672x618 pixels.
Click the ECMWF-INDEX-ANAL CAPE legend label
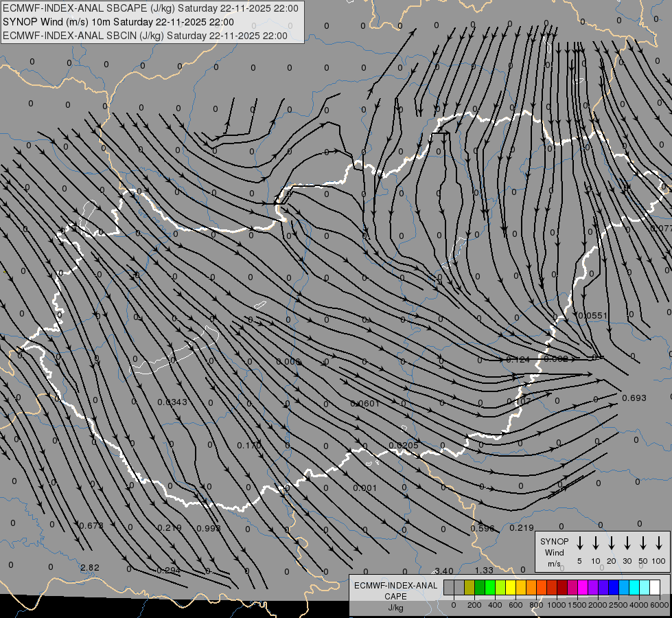(395, 591)
